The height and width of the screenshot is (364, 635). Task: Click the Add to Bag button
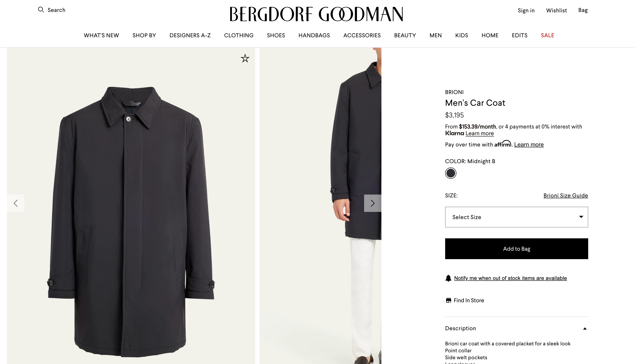click(516, 249)
